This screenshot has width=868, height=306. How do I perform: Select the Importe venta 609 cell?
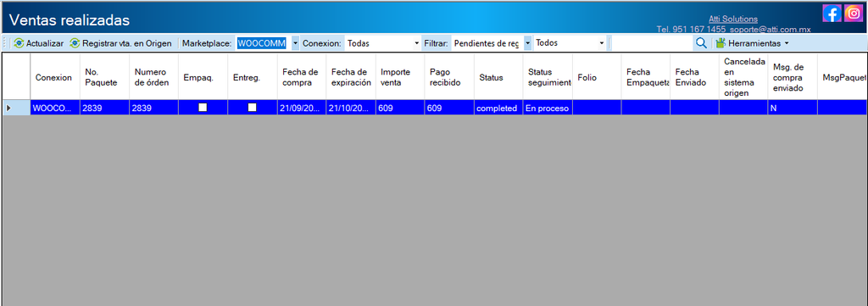(400, 108)
